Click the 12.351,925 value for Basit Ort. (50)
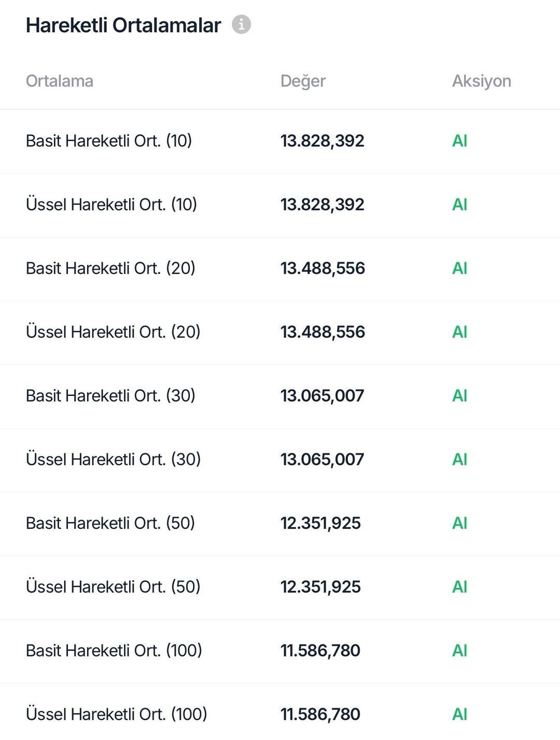560x740 pixels. click(320, 523)
